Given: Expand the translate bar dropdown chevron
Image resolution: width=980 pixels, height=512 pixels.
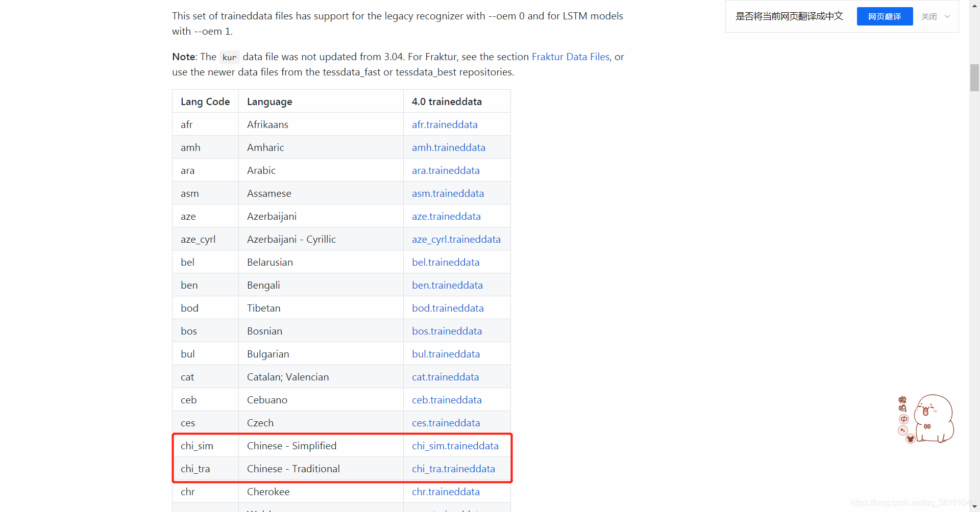Looking at the screenshot, I should click(x=947, y=17).
